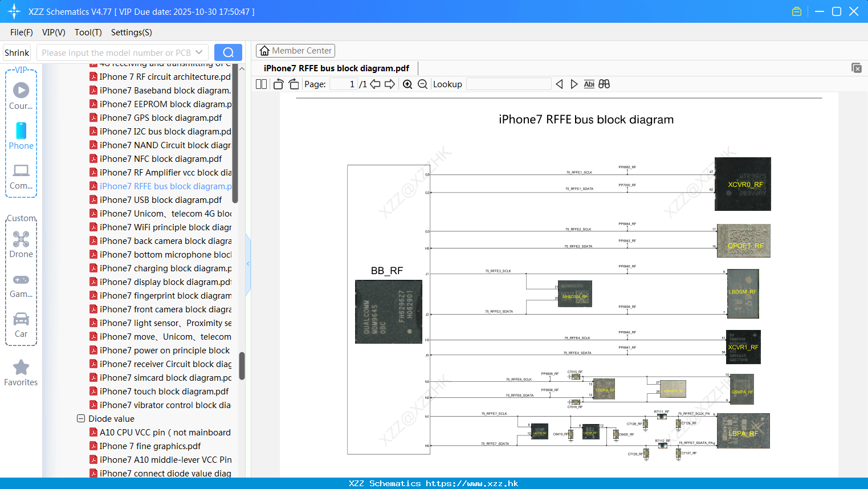Open iPhone7 display block diagram
This screenshot has height=489, width=868.
tap(160, 282)
